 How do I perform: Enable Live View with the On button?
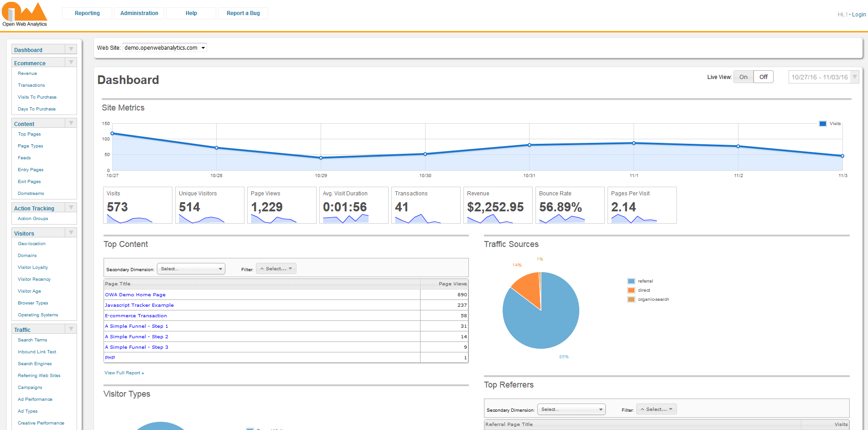pyautogui.click(x=743, y=77)
